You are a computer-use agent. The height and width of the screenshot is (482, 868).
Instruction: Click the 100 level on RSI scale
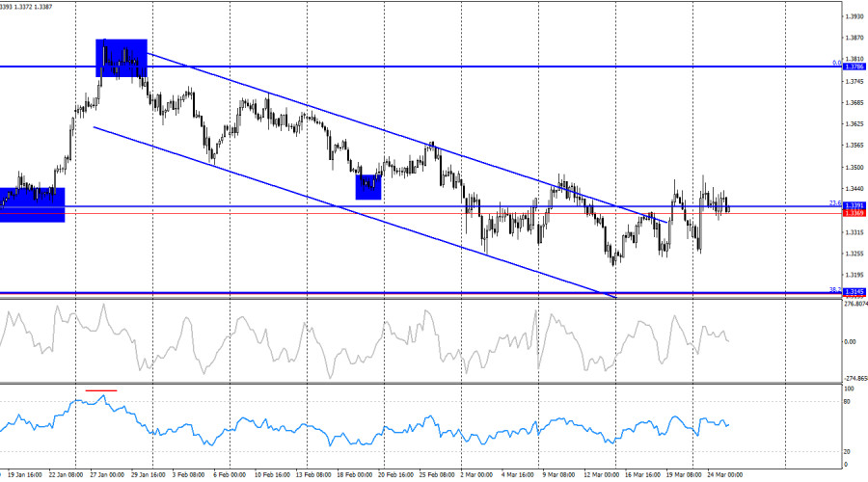[x=849, y=389]
